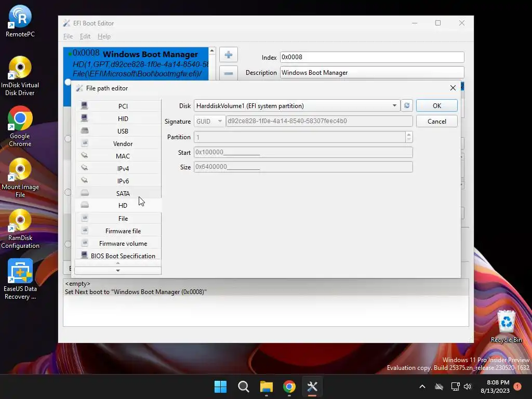Choose the USB path type
The image size is (532, 399).
118,131
